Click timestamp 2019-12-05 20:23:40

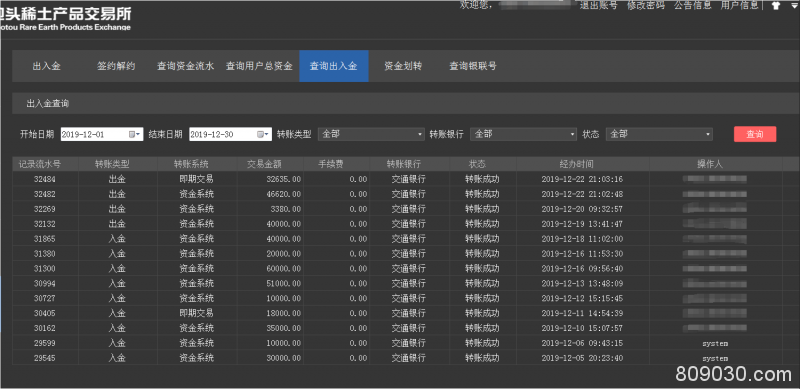click(x=582, y=358)
